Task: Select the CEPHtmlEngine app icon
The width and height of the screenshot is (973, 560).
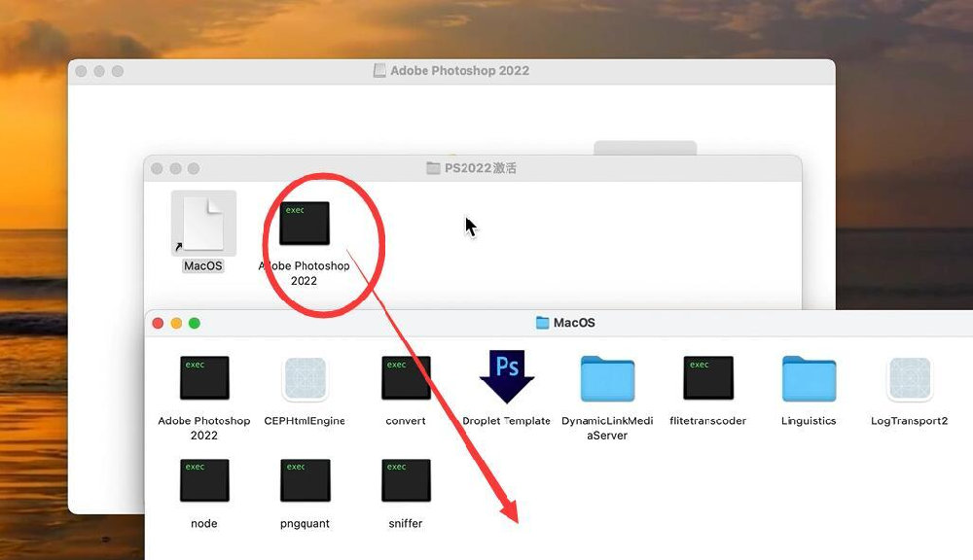Action: (x=305, y=378)
